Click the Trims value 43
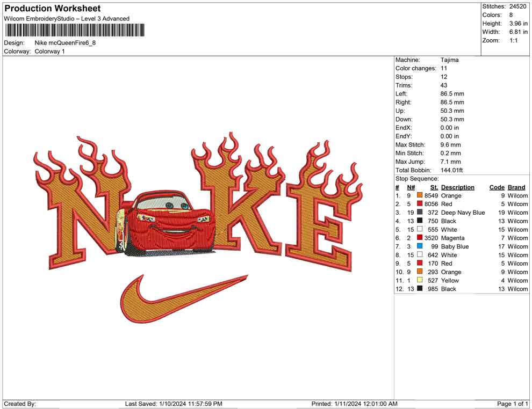 [x=444, y=85]
